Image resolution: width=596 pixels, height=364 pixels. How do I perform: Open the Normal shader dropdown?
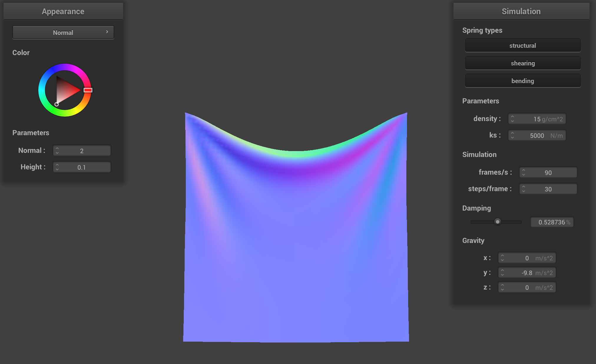[x=63, y=32]
